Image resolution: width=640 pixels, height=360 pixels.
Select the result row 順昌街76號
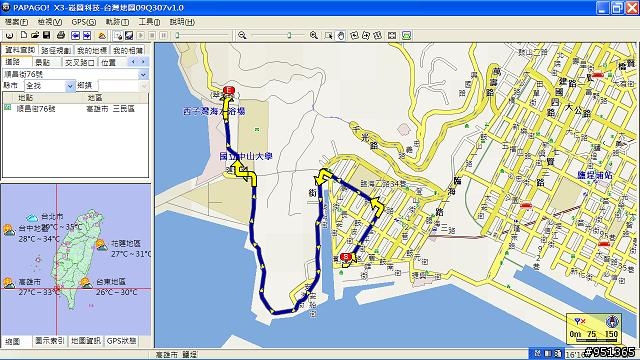(x=76, y=109)
